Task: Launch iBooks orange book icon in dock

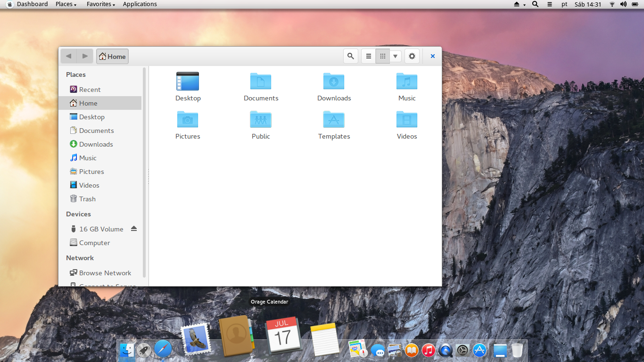Action: [x=412, y=350]
